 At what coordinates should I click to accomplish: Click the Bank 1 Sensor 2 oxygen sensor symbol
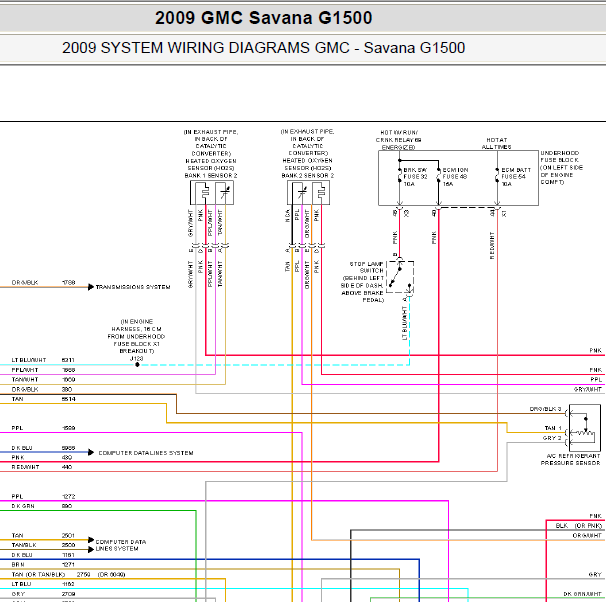coord(212,193)
